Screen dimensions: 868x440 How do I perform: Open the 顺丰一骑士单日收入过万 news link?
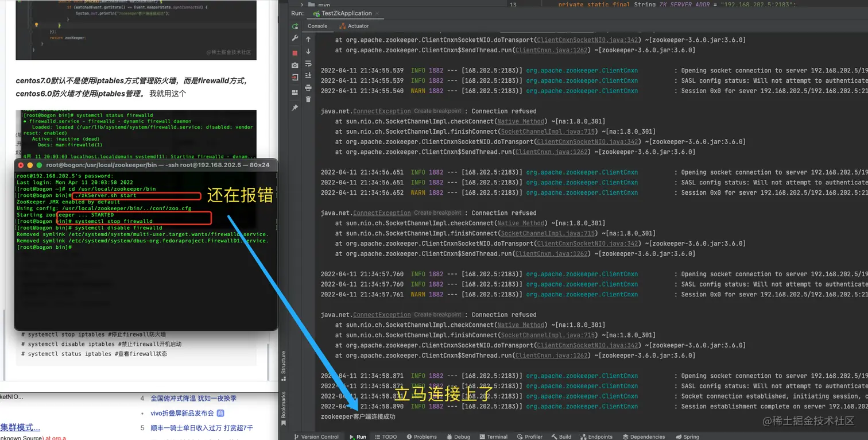point(201,428)
